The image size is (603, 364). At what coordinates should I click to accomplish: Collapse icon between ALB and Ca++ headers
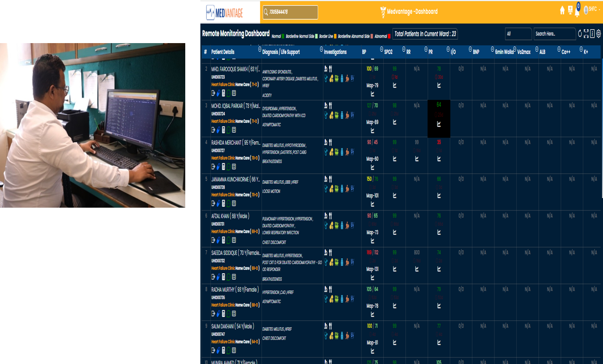click(559, 49)
